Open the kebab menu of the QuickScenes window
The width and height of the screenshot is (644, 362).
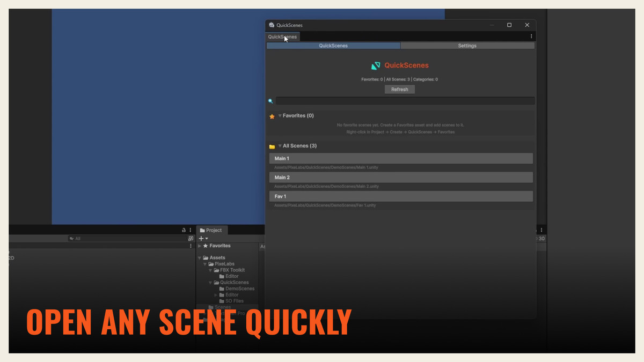coord(531,36)
